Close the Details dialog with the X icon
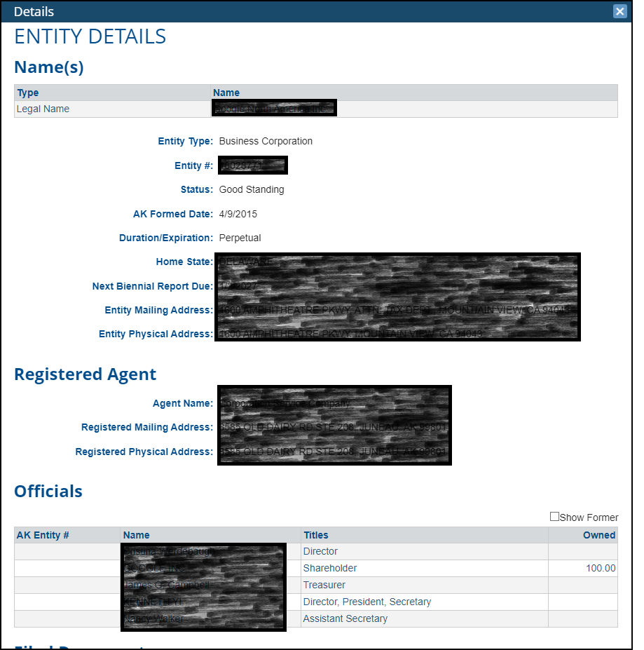644x650 pixels. click(x=619, y=11)
